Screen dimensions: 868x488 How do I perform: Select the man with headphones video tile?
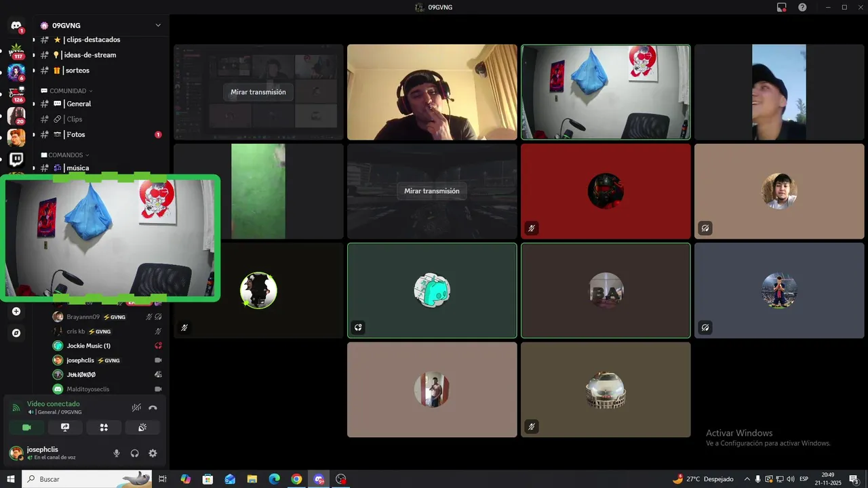pos(432,92)
